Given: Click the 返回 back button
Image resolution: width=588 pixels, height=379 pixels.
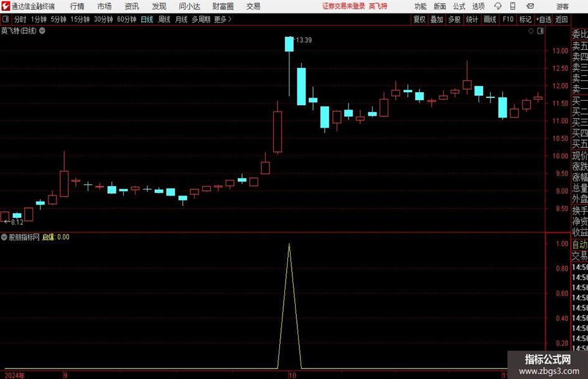Looking at the screenshot, I should click(x=561, y=19).
